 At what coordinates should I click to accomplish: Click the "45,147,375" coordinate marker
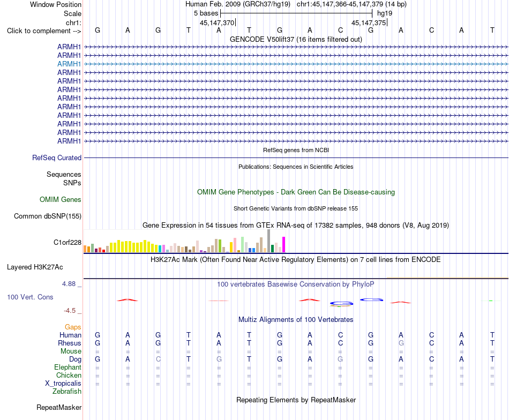[x=369, y=22]
